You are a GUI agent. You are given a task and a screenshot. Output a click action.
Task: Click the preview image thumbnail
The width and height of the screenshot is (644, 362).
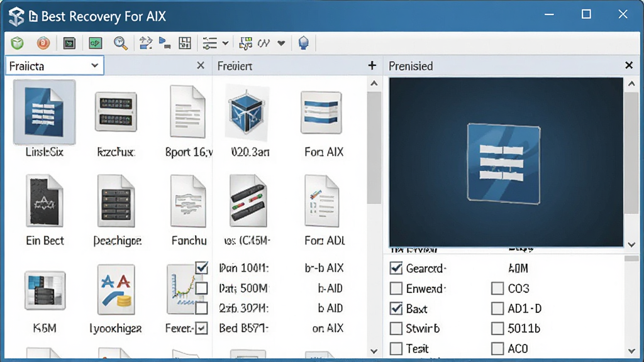click(506, 162)
